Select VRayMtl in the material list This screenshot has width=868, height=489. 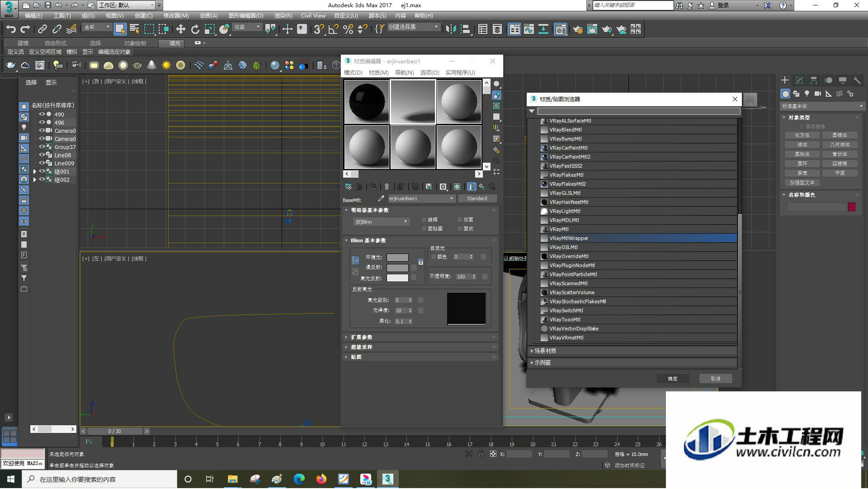(x=639, y=229)
